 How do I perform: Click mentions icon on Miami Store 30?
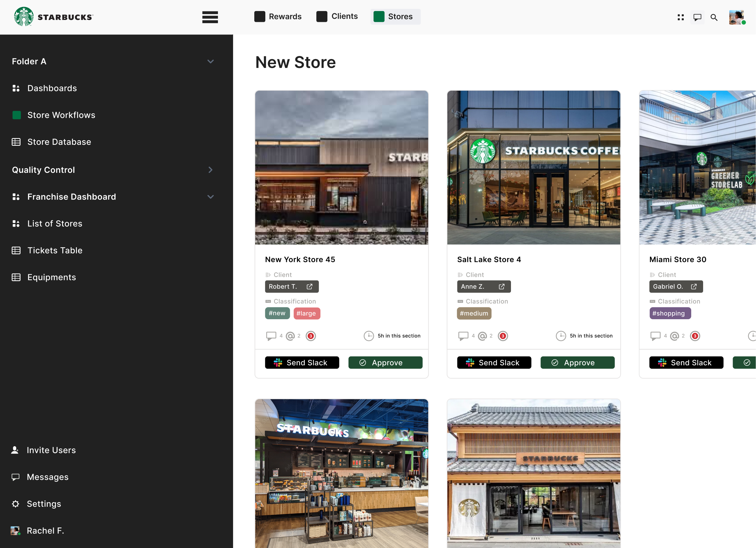[674, 336]
